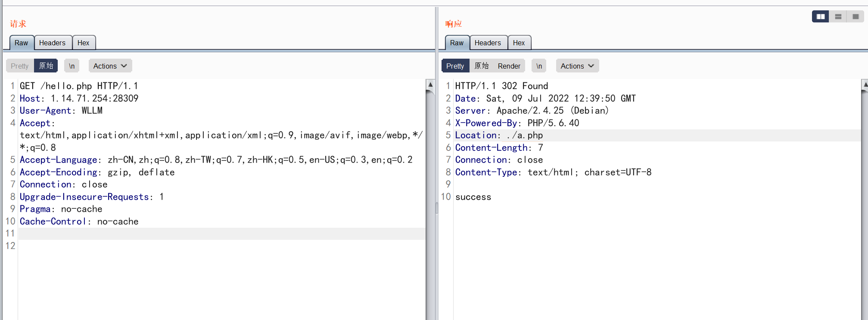Click Server: Apache/2.4.25 line
The height and width of the screenshot is (320, 868).
532,110
